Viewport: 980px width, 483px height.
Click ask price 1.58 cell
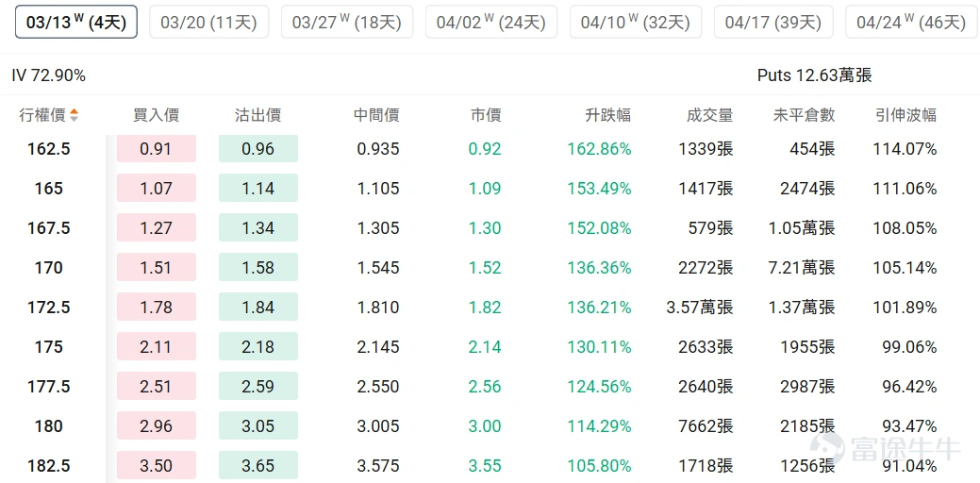(x=258, y=267)
